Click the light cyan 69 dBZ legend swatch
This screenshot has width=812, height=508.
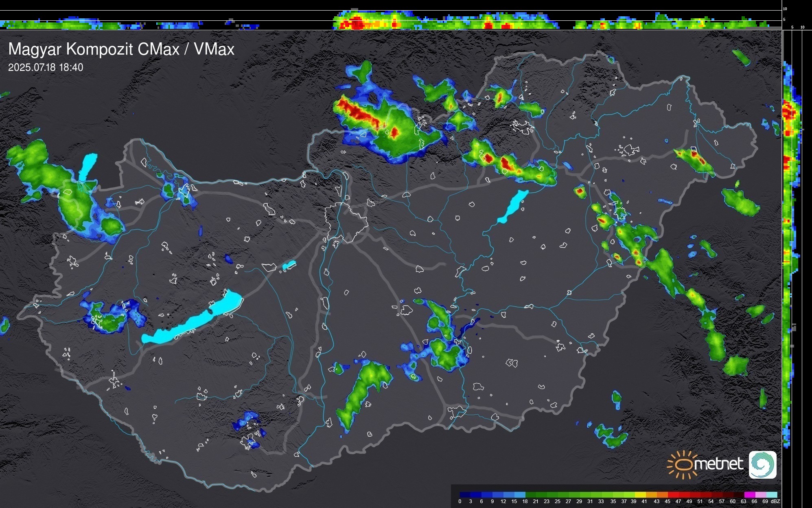[x=771, y=495]
